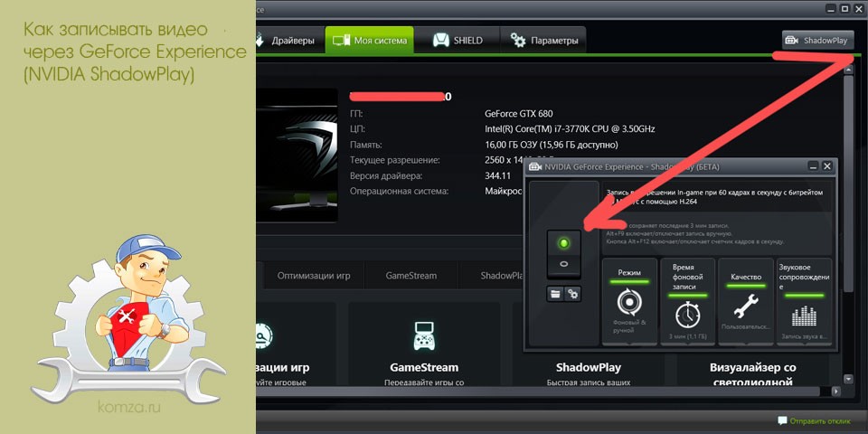Click the 3 мин (1,1 ГБ) value
The height and width of the screenshot is (434, 868).
687,336
